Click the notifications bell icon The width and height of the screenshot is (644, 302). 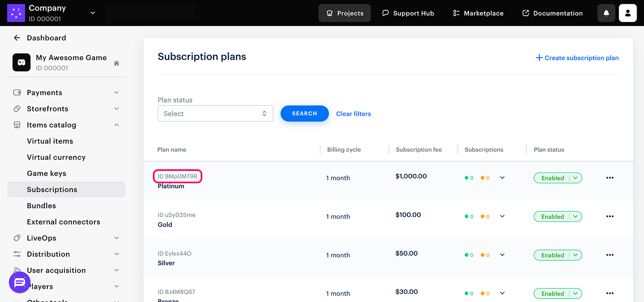606,13
